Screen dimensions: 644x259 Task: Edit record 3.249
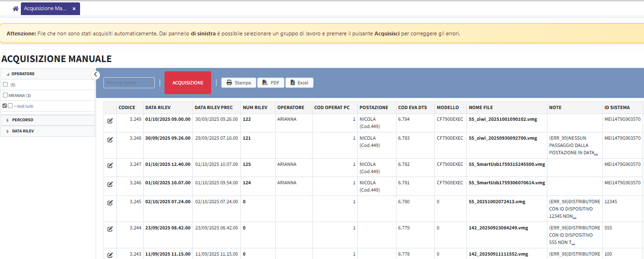click(110, 121)
